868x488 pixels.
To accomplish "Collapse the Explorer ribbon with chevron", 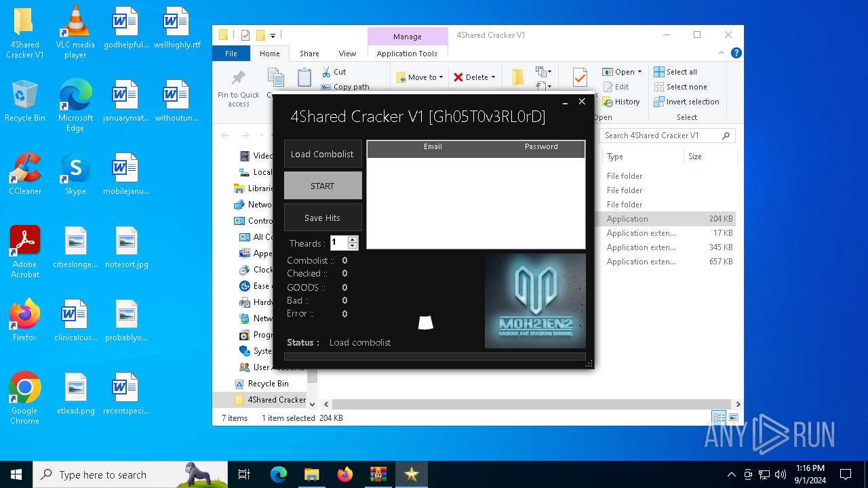I will coord(722,53).
